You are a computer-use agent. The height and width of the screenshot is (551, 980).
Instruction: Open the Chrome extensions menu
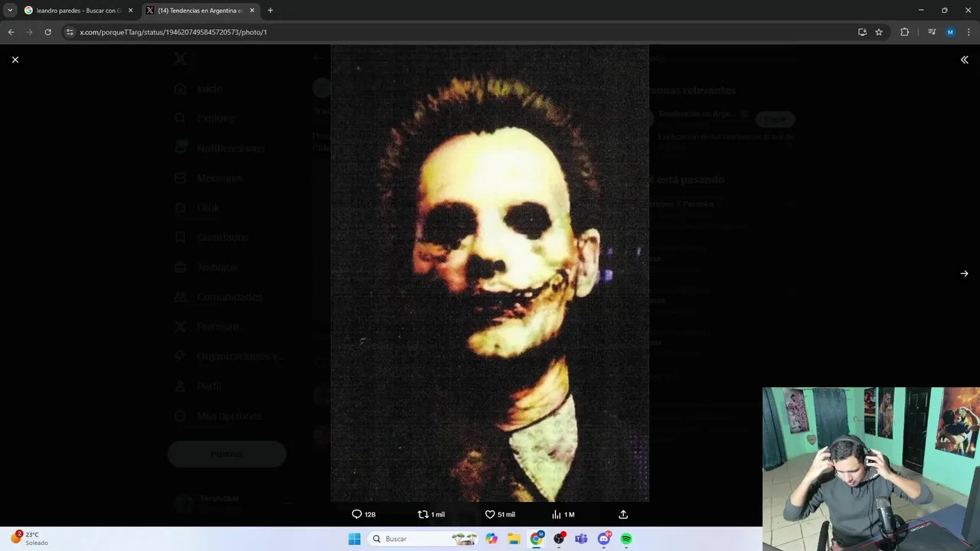(904, 32)
